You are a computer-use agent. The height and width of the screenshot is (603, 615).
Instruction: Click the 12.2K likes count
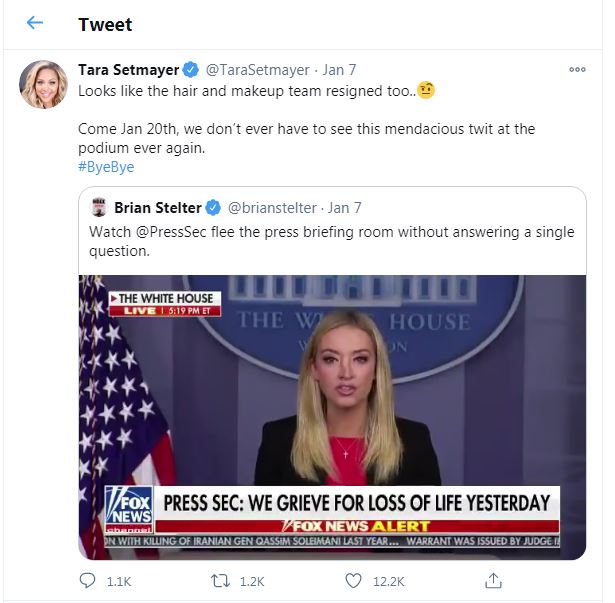coord(388,581)
